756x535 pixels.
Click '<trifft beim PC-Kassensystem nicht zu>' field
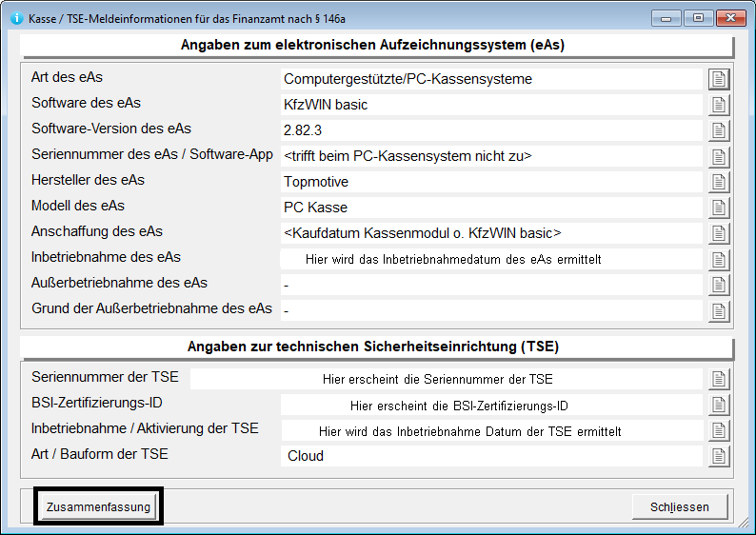point(491,156)
